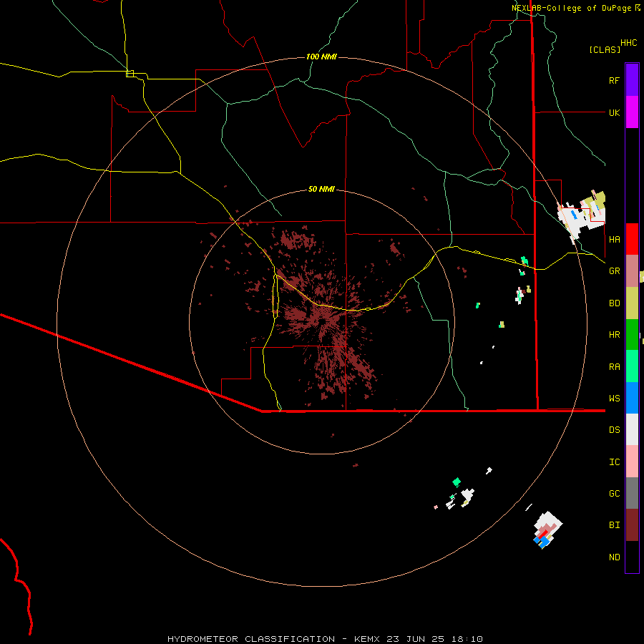This screenshot has width=644, height=644.
Task: Click the "HR" legend label
Action: point(614,335)
